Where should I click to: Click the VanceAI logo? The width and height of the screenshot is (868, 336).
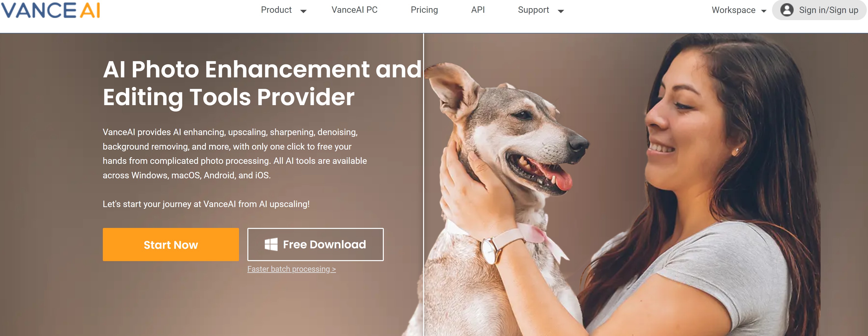pyautogui.click(x=51, y=10)
